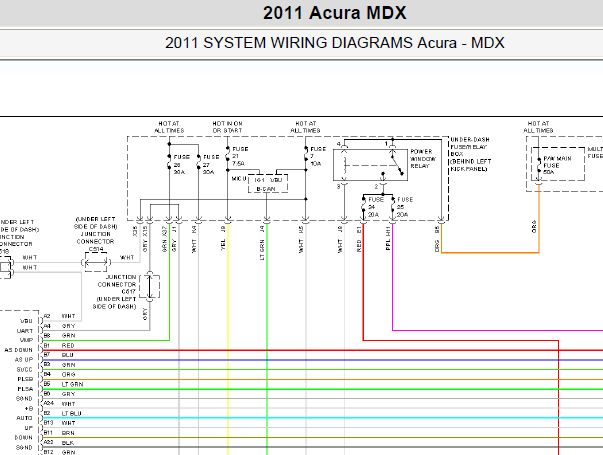Click 'HOT AT ALL TIMES' above P/W main fuse
The height and width of the screenshot is (455, 603).
pyautogui.click(x=538, y=127)
